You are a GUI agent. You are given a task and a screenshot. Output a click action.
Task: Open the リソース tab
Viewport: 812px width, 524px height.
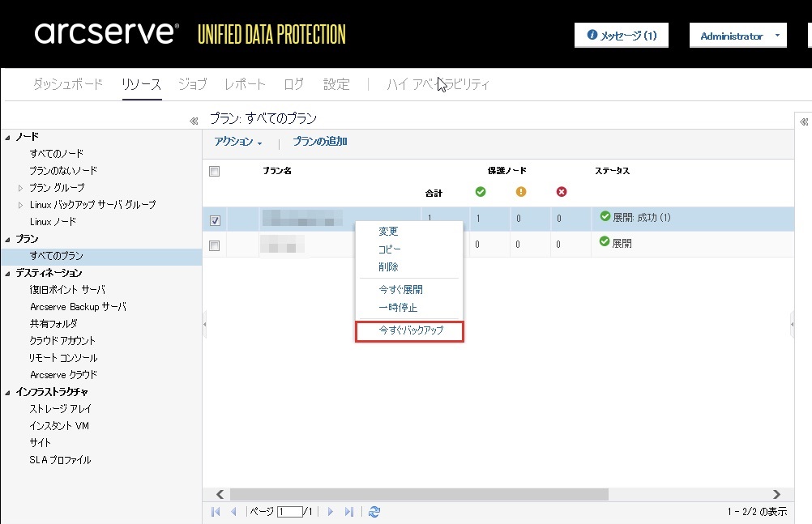142,84
